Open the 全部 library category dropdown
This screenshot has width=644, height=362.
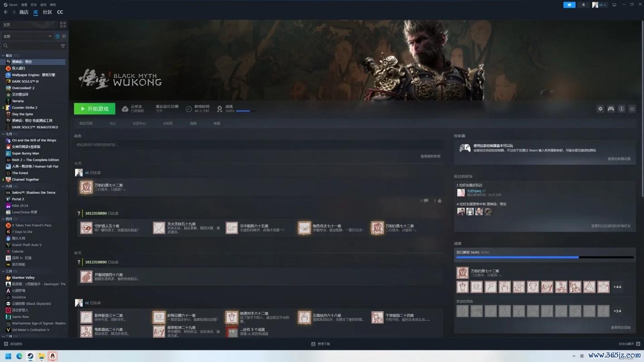pos(27,36)
